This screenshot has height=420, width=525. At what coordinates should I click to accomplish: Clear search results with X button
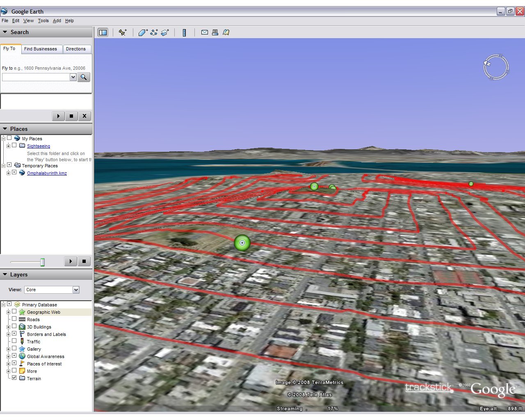(x=84, y=116)
